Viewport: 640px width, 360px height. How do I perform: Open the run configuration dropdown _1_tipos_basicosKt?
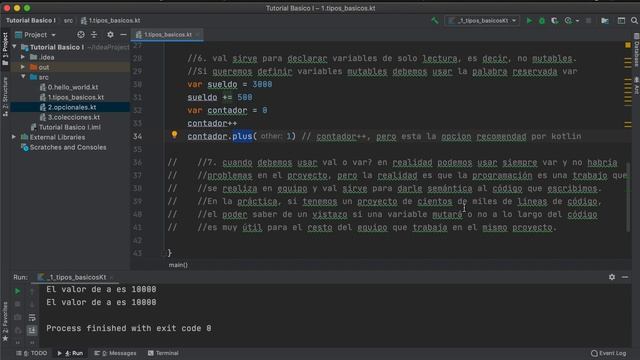(x=482, y=20)
